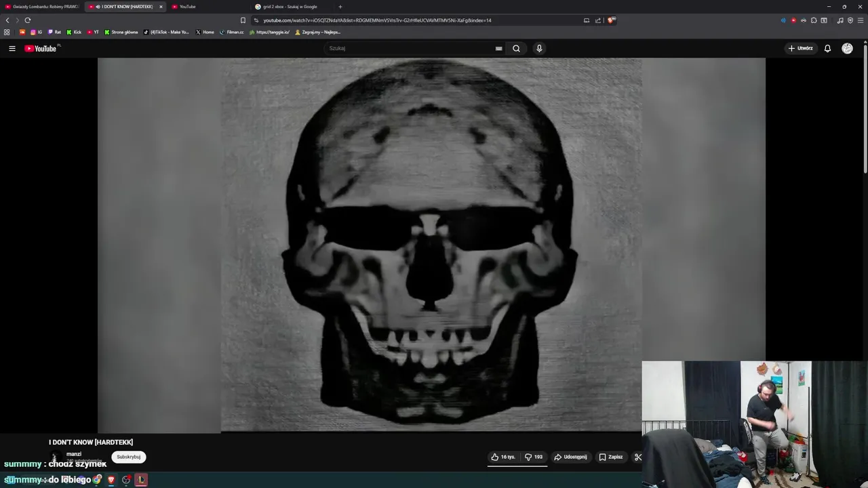The image size is (868, 488).
Task: Open bookmarks apps grid icon
Action: coord(7,32)
